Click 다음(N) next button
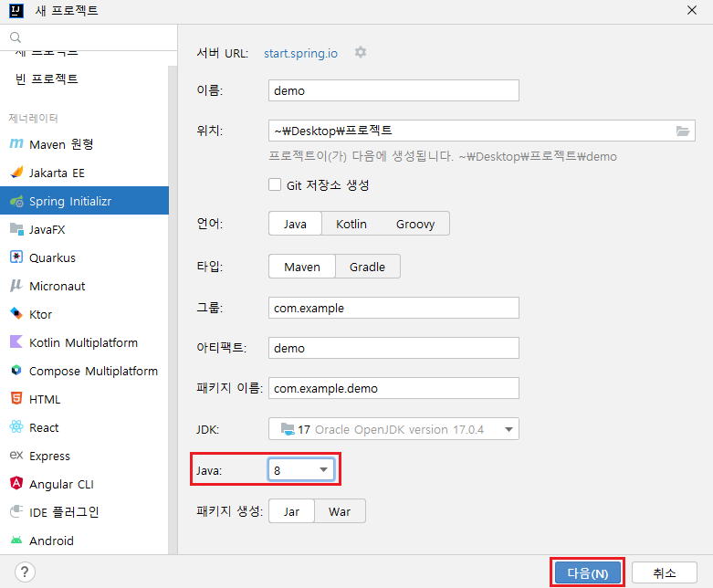The width and height of the screenshot is (713, 588). click(x=588, y=572)
